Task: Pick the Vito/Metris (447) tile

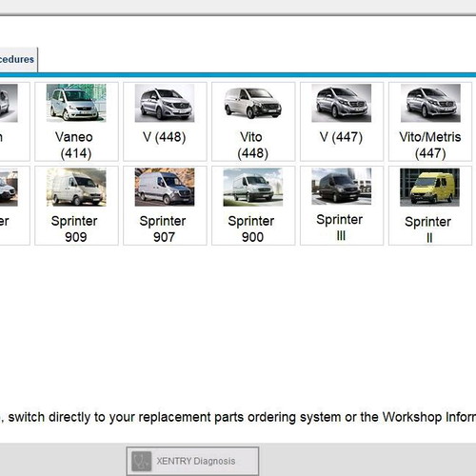Action: pos(430,122)
